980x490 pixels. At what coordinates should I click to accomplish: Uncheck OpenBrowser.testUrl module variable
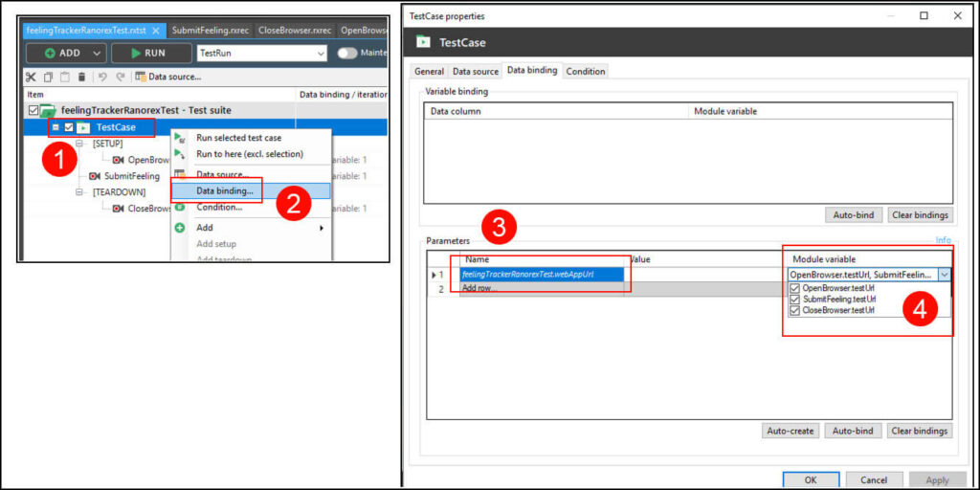[795, 289]
